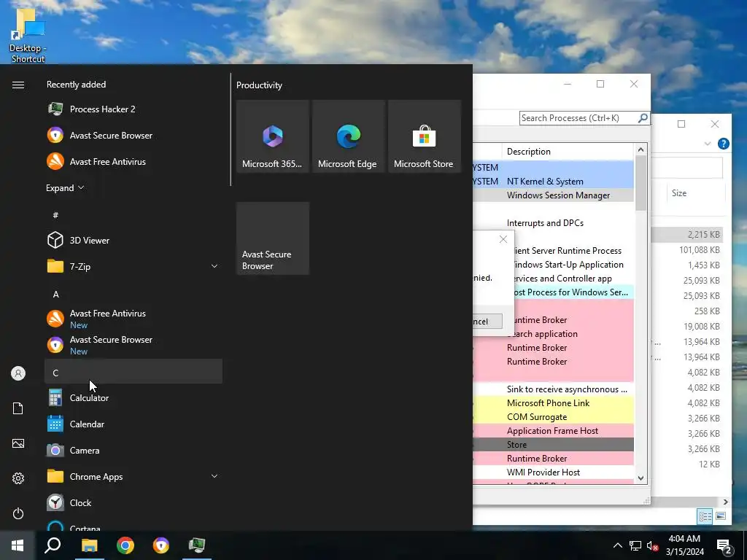Click the Productivity group title
The width and height of the screenshot is (747, 560).
[259, 85]
